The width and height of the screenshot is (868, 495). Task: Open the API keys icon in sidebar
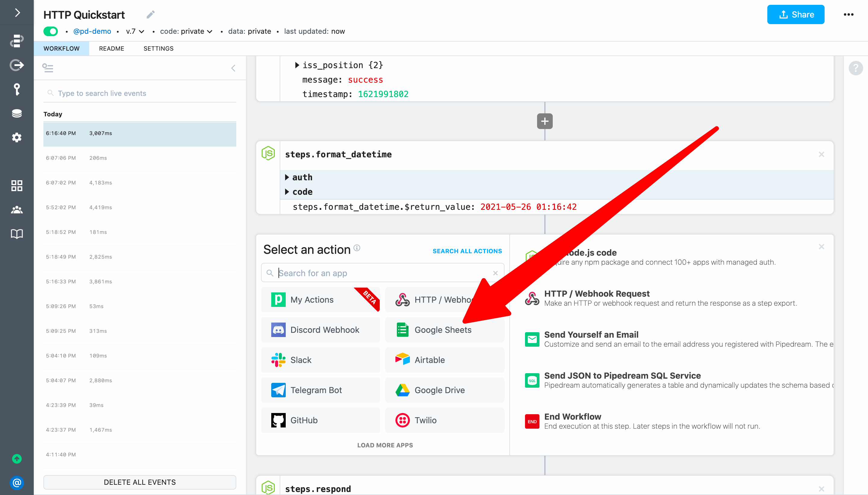(x=17, y=90)
